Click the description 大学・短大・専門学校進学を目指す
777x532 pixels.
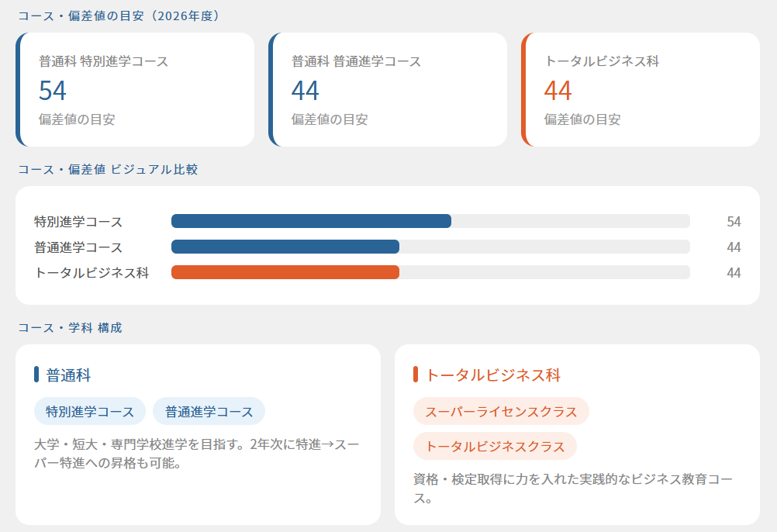pyautogui.click(x=196, y=453)
